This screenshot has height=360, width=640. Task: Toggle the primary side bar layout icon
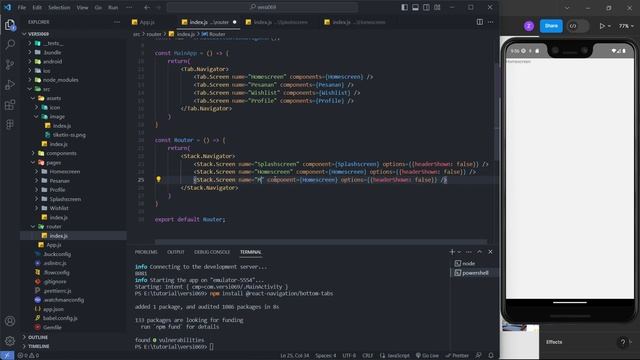(x=404, y=7)
